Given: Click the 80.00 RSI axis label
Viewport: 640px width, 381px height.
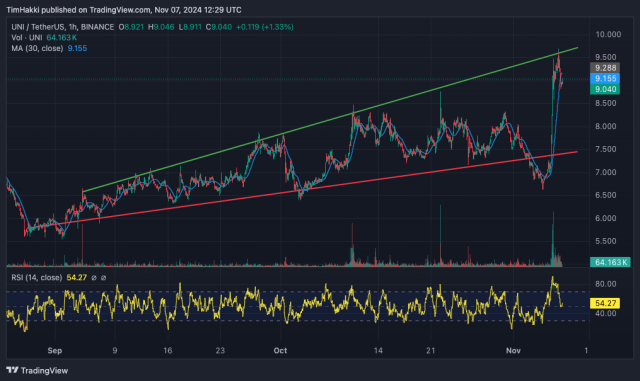Looking at the screenshot, I should [606, 284].
